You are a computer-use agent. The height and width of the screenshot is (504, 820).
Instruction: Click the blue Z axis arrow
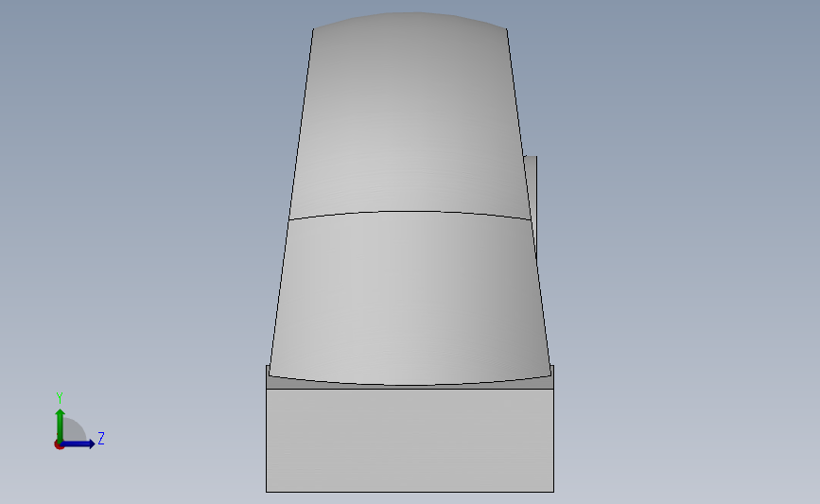pos(79,443)
